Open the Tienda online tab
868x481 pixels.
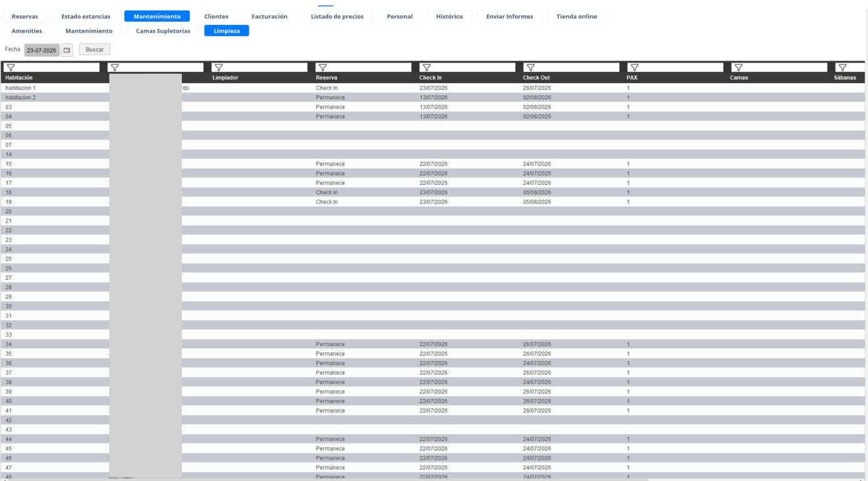576,16
